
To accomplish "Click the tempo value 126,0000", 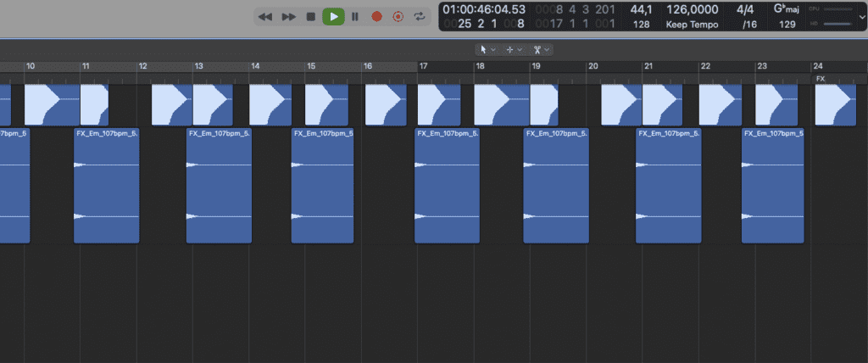I will click(692, 9).
